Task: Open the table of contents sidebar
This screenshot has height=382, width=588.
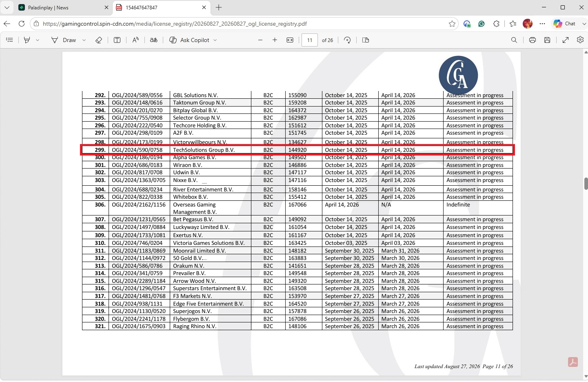Action: (9, 40)
